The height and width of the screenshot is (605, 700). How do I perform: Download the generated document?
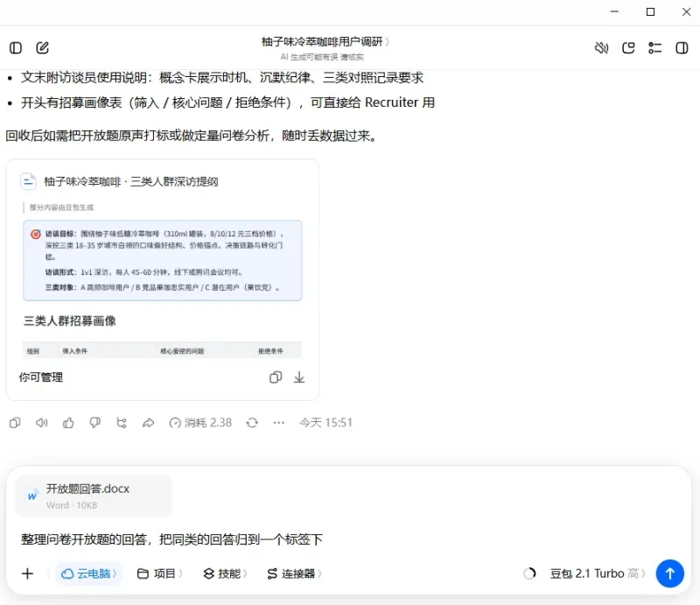click(299, 377)
